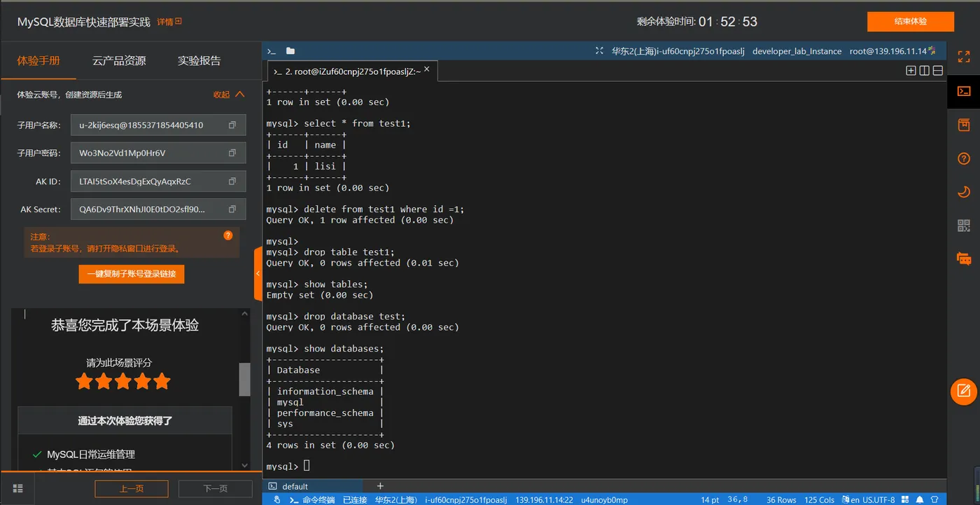Copy AK ID value with copy icon
Image resolution: width=980 pixels, height=505 pixels.
click(x=232, y=181)
